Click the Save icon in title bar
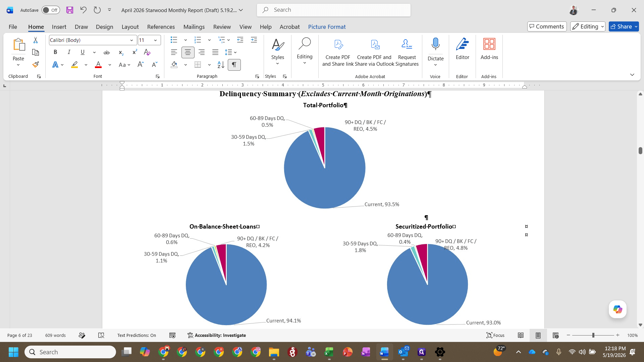The width and height of the screenshot is (644, 362). click(70, 10)
